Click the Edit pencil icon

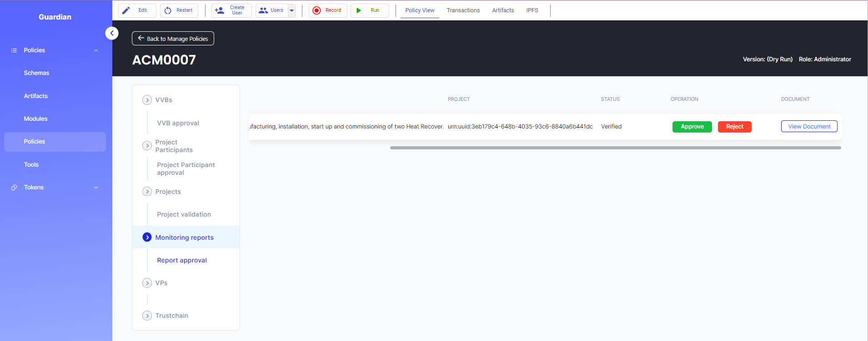click(126, 10)
